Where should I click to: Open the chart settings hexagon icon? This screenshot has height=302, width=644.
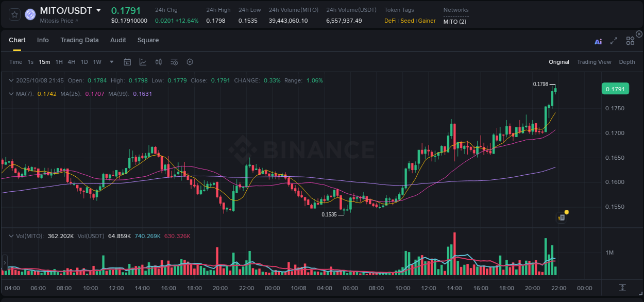tap(190, 62)
